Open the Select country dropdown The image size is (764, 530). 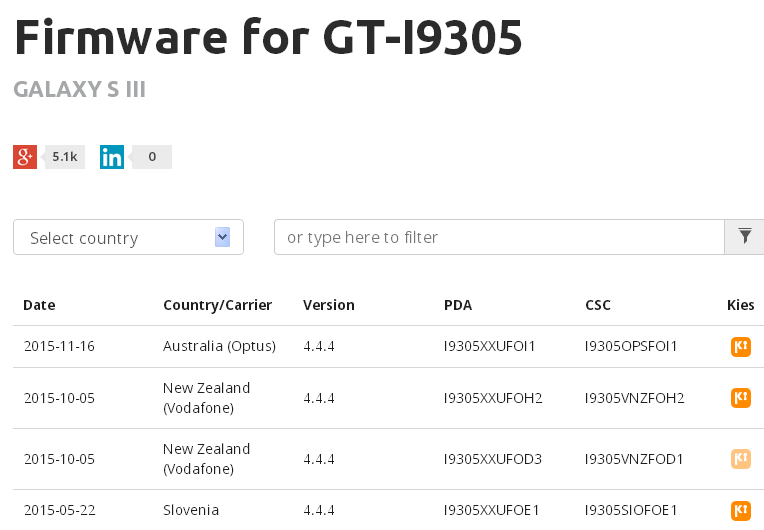128,238
